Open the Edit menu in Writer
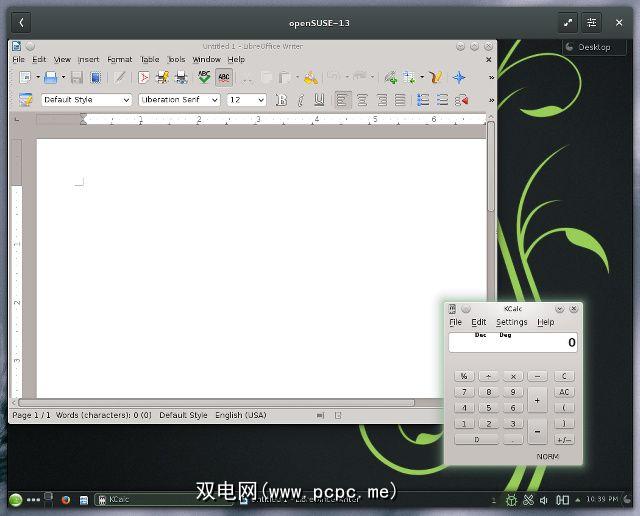Image resolution: width=640 pixels, height=516 pixels. tap(39, 60)
